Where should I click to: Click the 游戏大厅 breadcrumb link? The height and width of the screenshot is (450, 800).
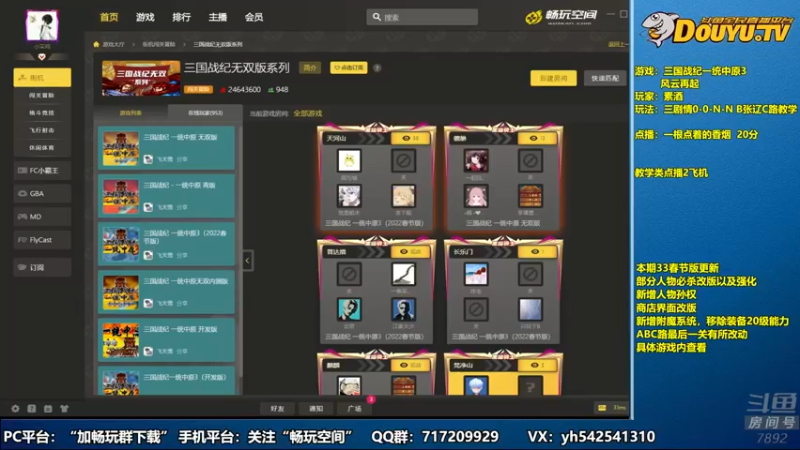tap(113, 44)
